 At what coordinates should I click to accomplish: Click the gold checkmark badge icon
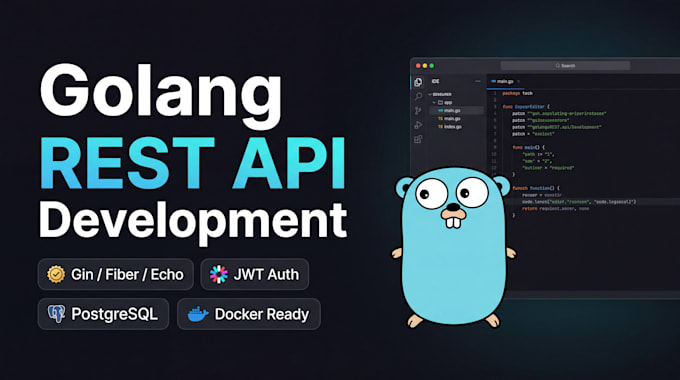pyautogui.click(x=56, y=274)
